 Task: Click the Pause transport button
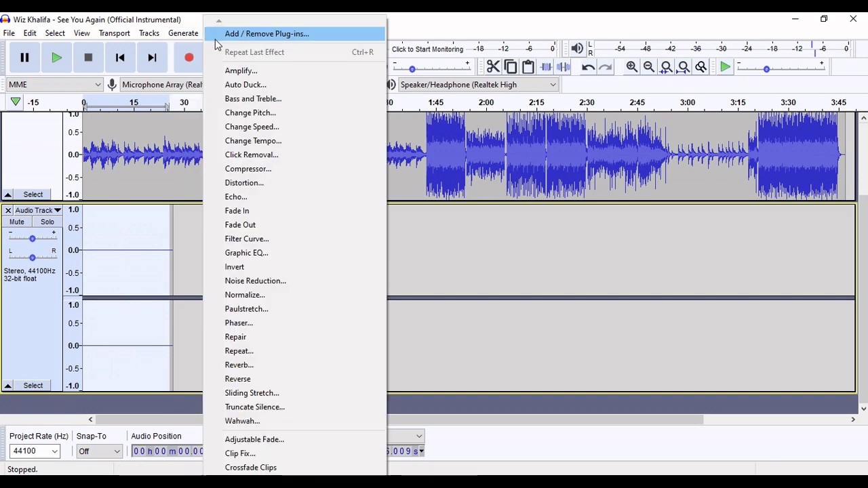(x=24, y=58)
